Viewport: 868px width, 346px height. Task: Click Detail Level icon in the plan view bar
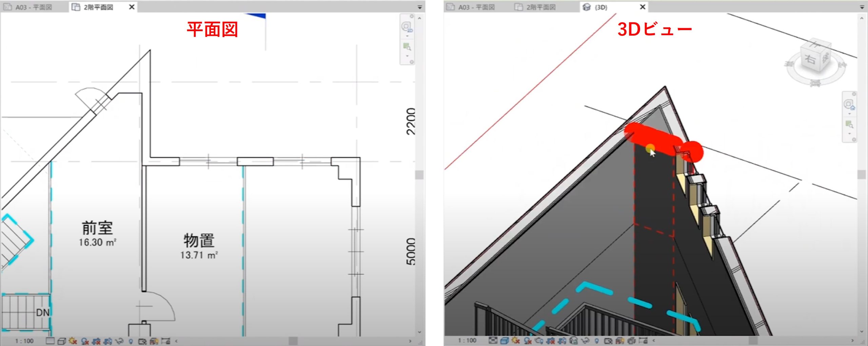tap(50, 341)
